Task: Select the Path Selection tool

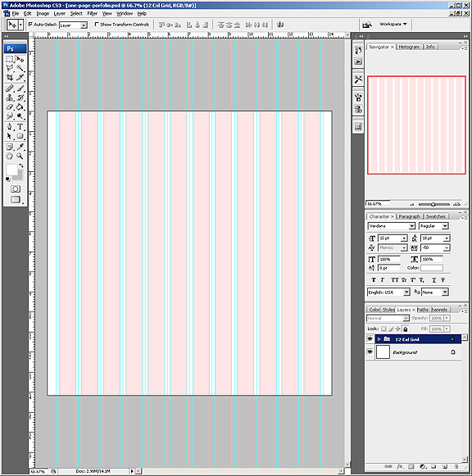Action: tap(9, 136)
